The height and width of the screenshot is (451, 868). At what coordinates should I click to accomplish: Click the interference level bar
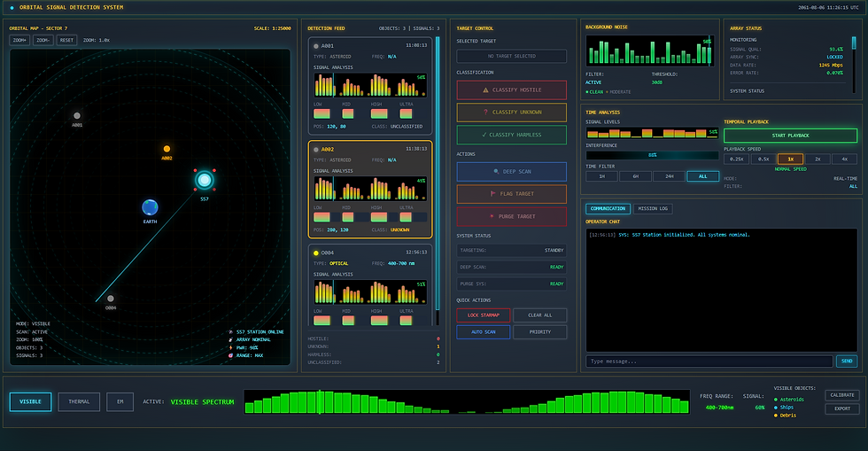(653, 155)
